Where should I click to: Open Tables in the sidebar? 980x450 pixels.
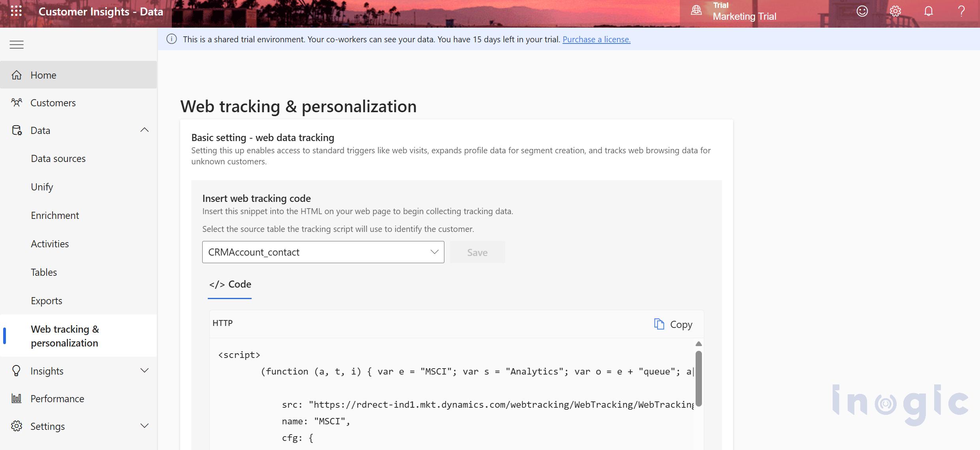(44, 272)
